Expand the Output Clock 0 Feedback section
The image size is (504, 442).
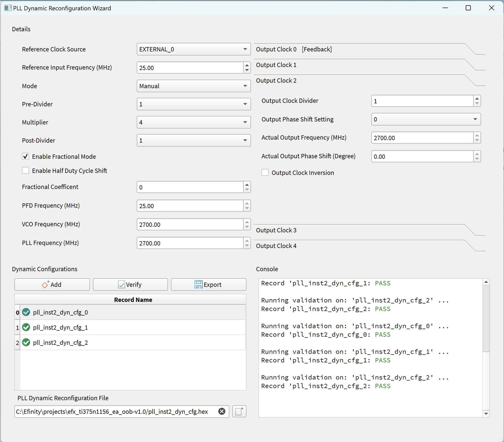294,49
